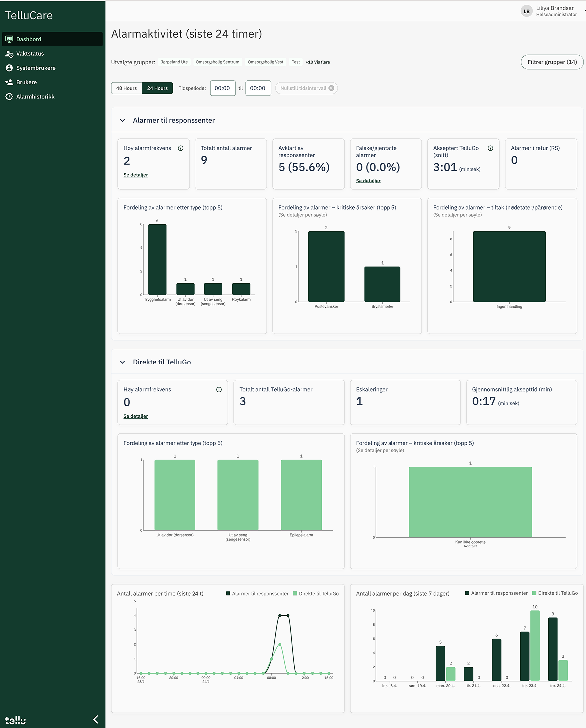
Task: Click the Dashbord monitor icon in sidebar
Action: pyautogui.click(x=9, y=39)
